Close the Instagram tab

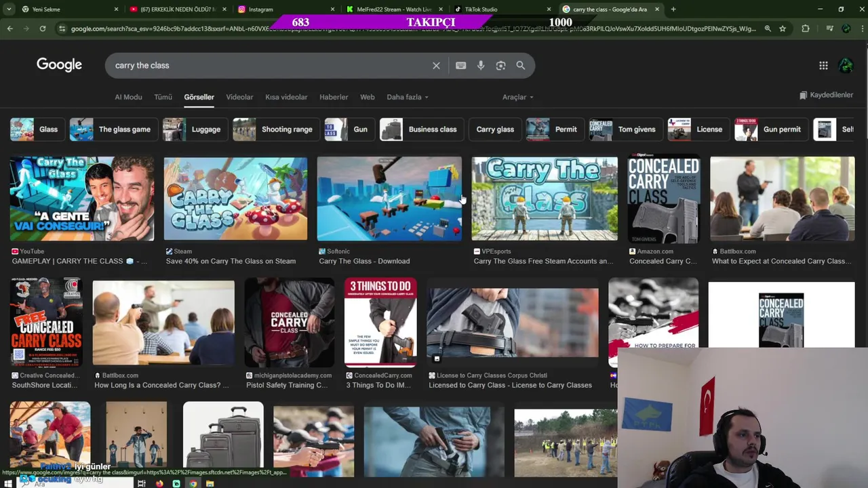click(332, 9)
